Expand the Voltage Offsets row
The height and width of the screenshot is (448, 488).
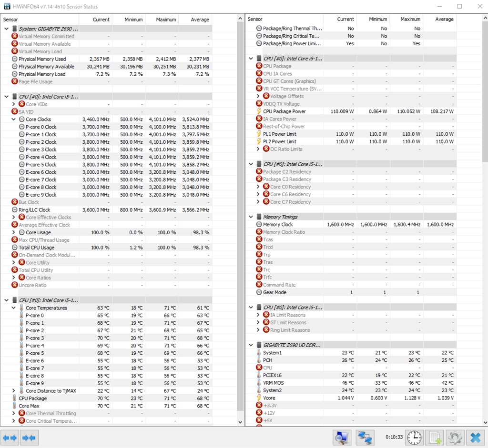[258, 96]
